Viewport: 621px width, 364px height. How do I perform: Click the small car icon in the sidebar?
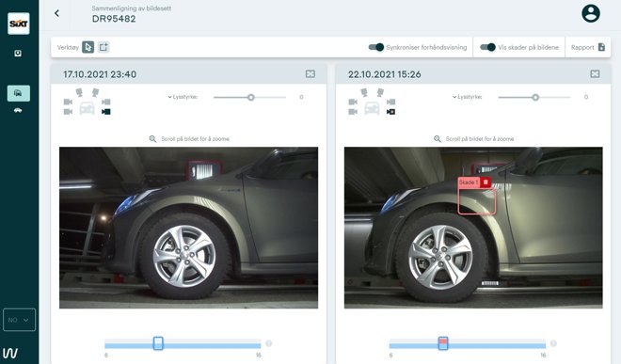point(18,110)
